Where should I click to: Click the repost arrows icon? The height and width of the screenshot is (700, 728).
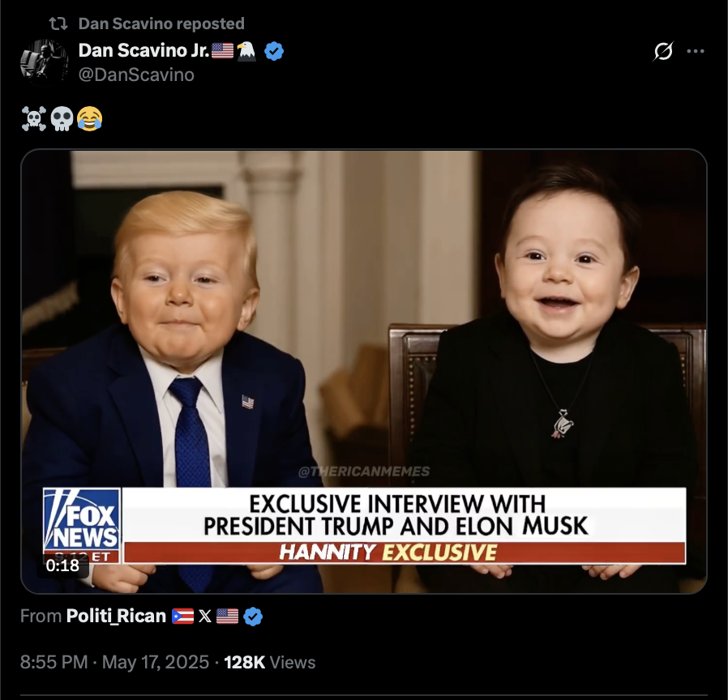click(58, 23)
